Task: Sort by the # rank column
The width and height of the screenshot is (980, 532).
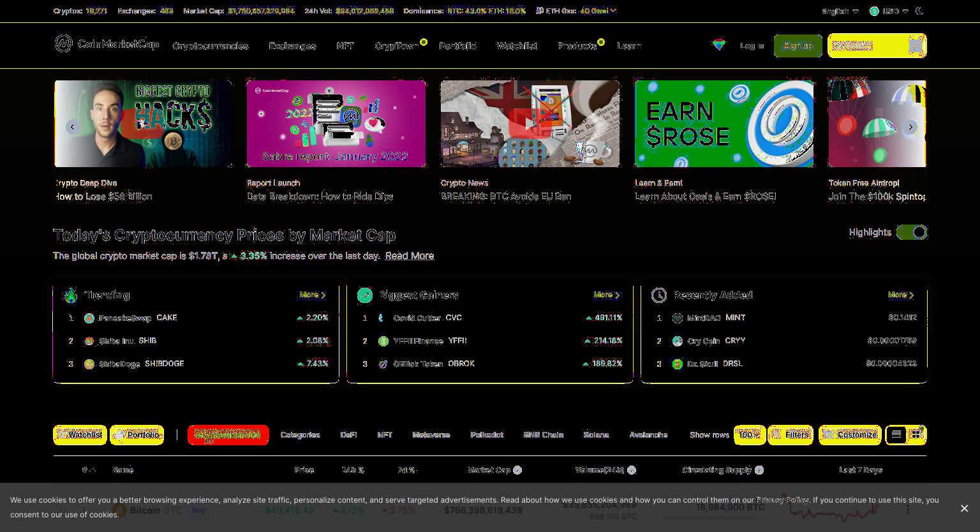Action: pyautogui.click(x=89, y=470)
